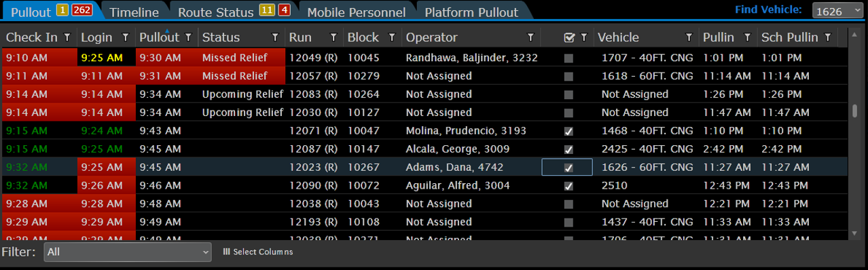Image resolution: width=868 pixels, height=270 pixels.
Task: Click the Select Columns icon
Action: (226, 252)
